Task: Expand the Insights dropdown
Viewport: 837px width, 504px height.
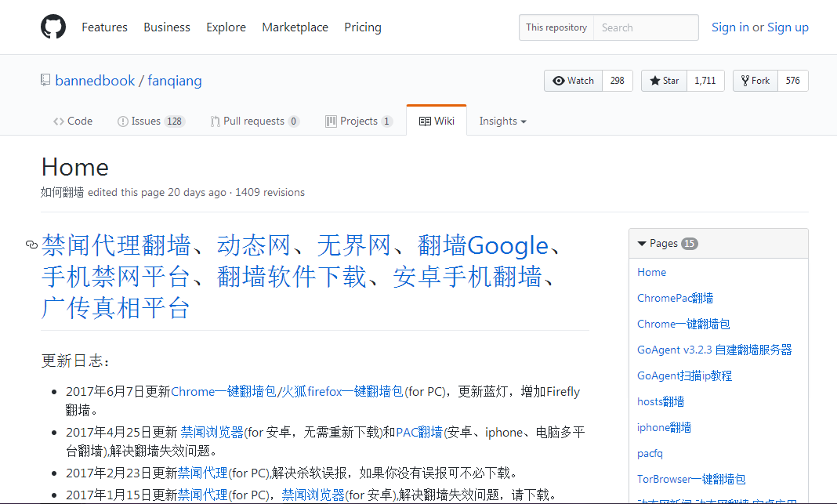Action: [x=503, y=121]
